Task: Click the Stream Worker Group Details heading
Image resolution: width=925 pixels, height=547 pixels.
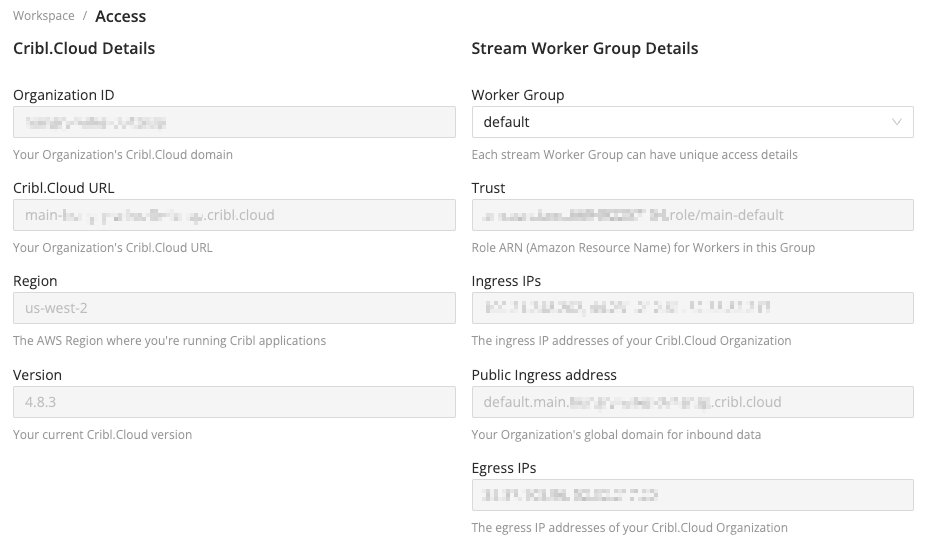Action: 585,48
